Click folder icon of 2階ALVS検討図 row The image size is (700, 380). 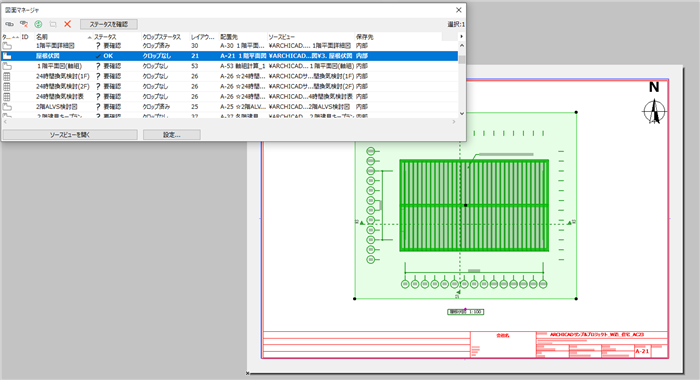click(7, 107)
